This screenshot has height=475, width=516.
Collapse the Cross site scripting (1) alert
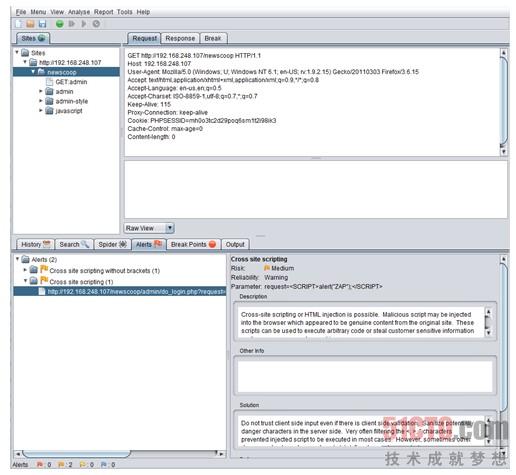tap(25, 281)
